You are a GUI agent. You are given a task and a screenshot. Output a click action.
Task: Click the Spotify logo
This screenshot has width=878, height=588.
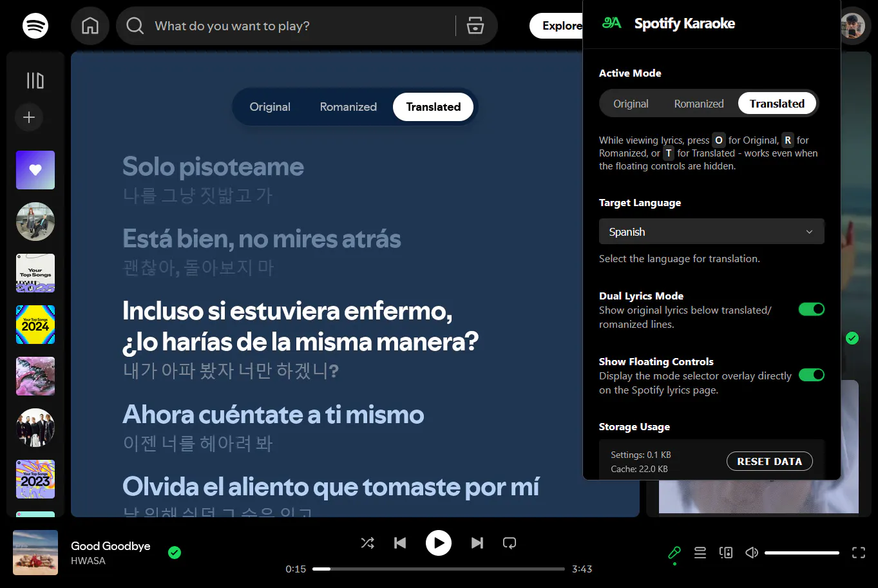(x=35, y=26)
